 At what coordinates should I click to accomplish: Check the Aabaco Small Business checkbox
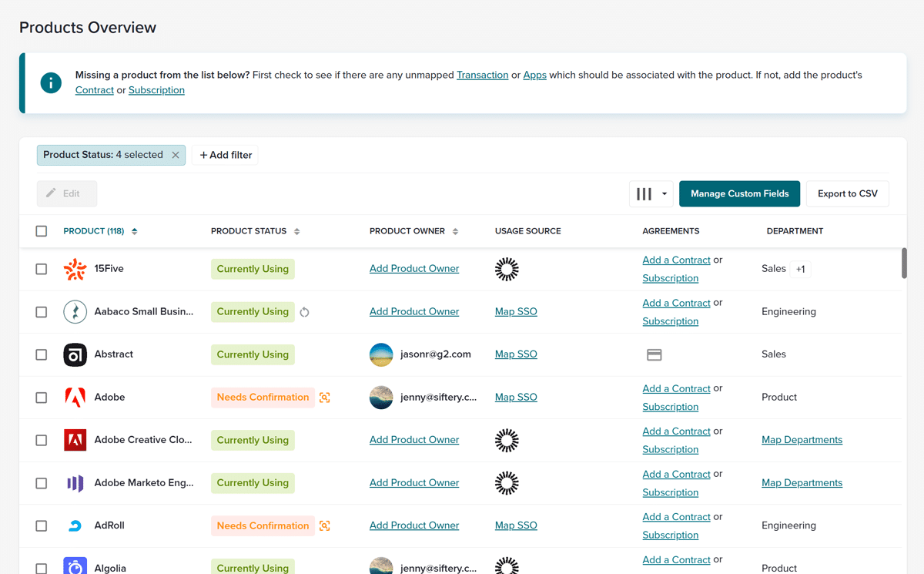click(42, 312)
